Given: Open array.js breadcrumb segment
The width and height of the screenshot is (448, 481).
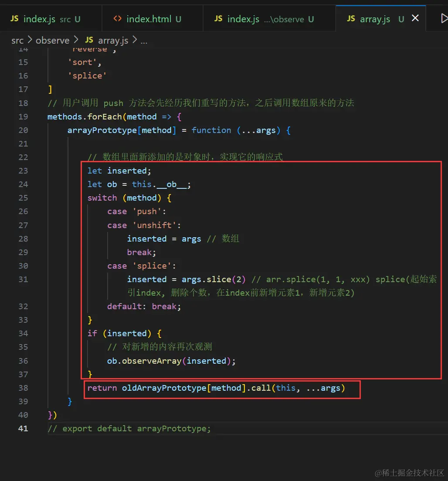Looking at the screenshot, I should 107,40.
